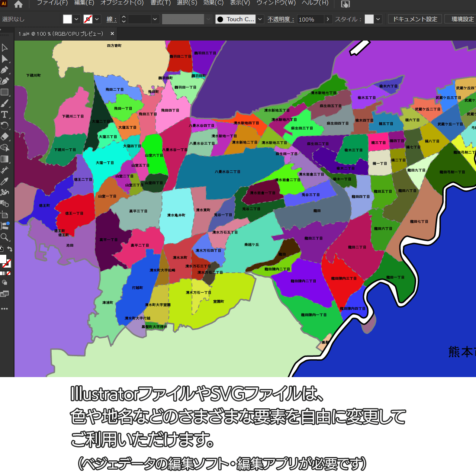Pick the Type tool

click(x=5, y=115)
